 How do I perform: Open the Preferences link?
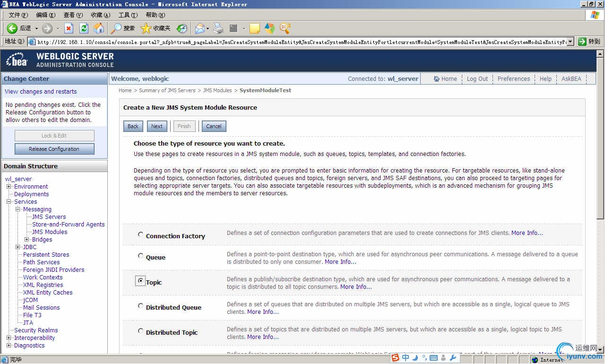(514, 79)
